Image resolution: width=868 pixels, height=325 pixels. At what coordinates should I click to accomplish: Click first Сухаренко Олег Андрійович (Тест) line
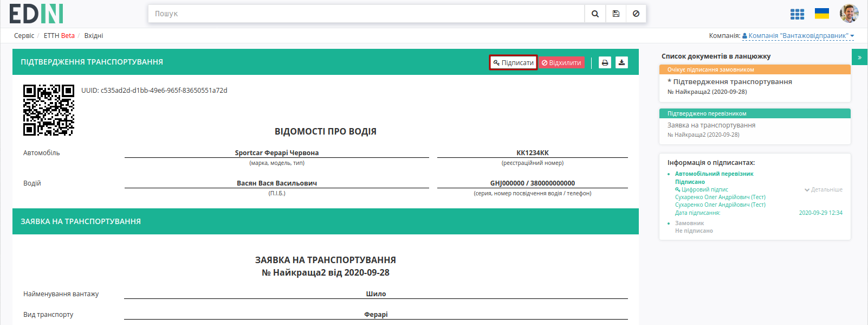pos(720,197)
